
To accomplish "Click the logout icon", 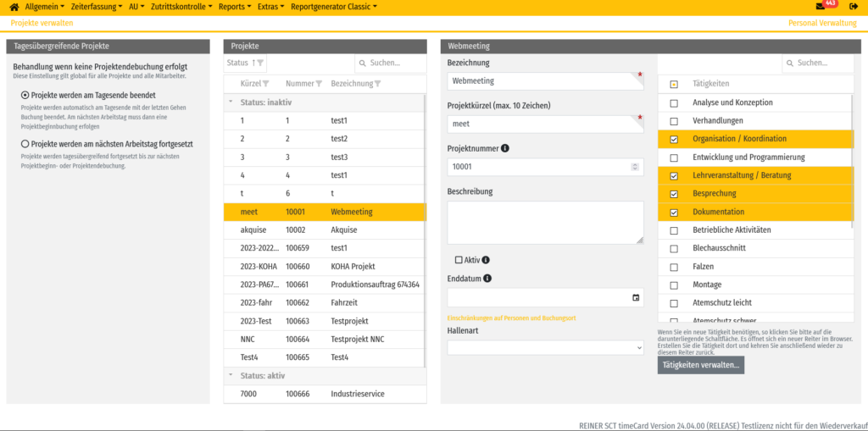I will coord(853,7).
